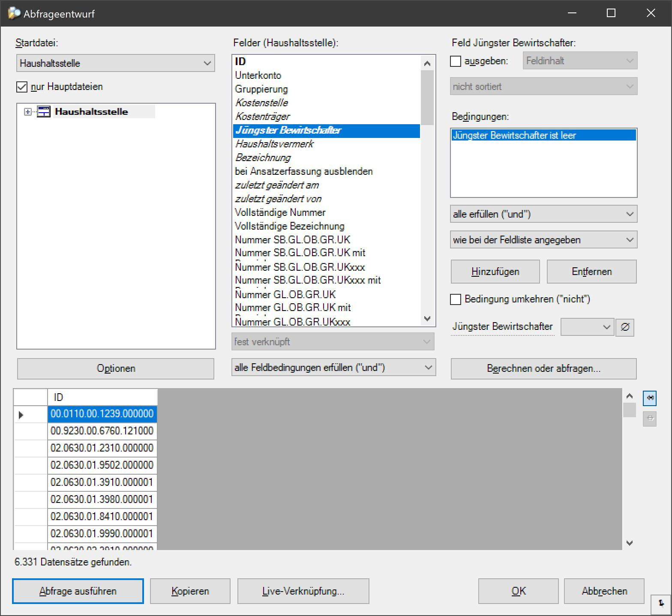Click the blue arrows icon beside the results grid
The image size is (672, 616).
(x=650, y=398)
